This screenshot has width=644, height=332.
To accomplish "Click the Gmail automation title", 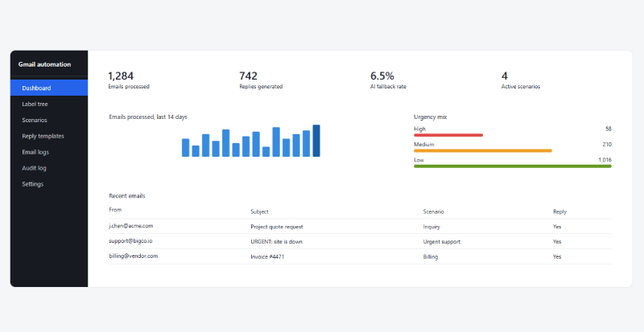I will (x=44, y=64).
